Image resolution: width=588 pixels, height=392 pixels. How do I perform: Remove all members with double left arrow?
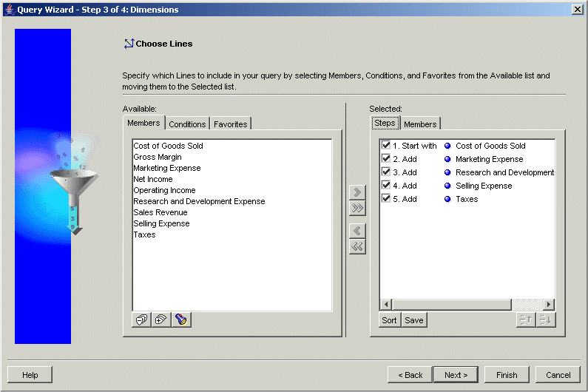(357, 247)
